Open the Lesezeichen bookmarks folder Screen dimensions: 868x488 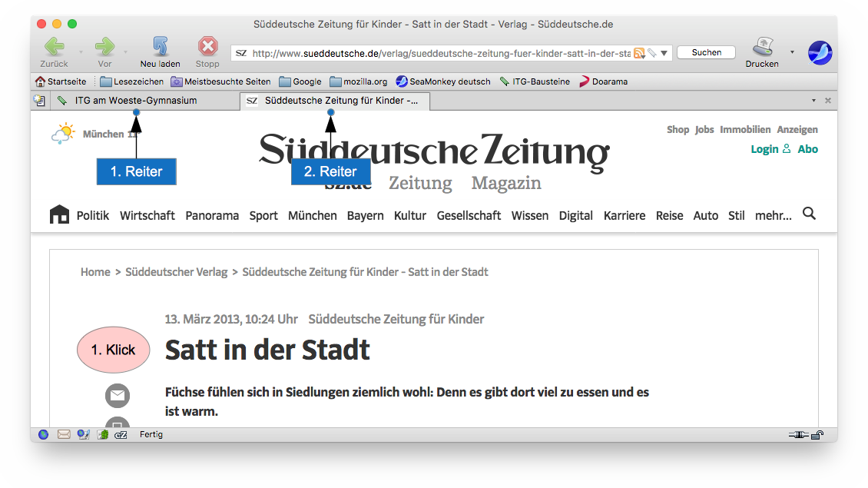coord(132,81)
